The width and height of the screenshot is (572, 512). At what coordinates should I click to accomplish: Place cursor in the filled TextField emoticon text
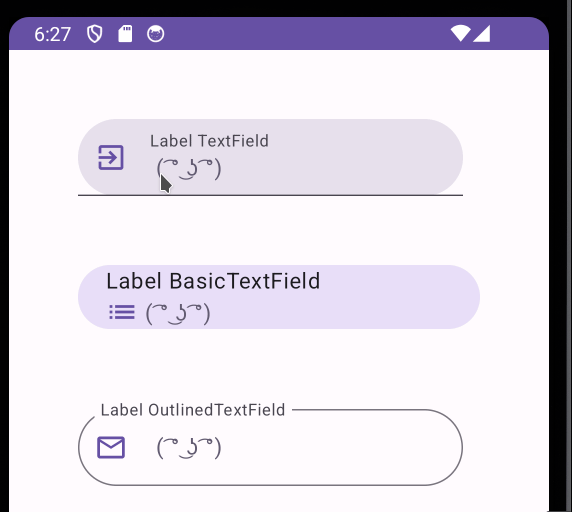pos(189,169)
